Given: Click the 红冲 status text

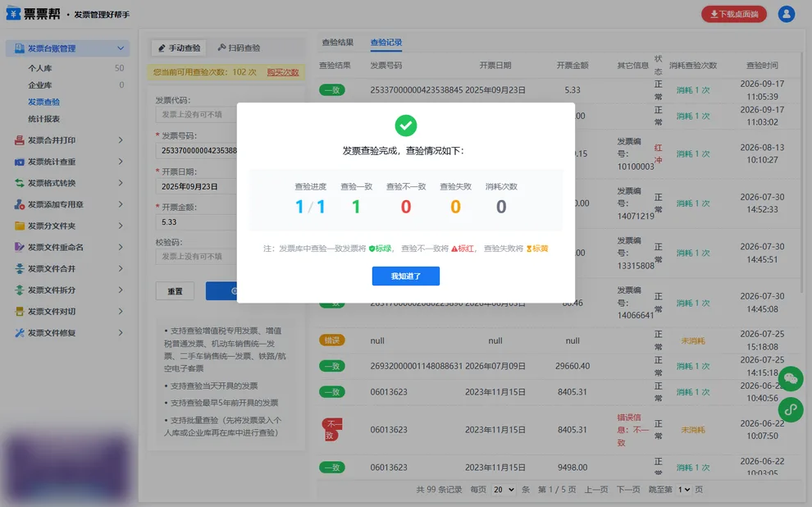Looking at the screenshot, I should click(x=658, y=153).
